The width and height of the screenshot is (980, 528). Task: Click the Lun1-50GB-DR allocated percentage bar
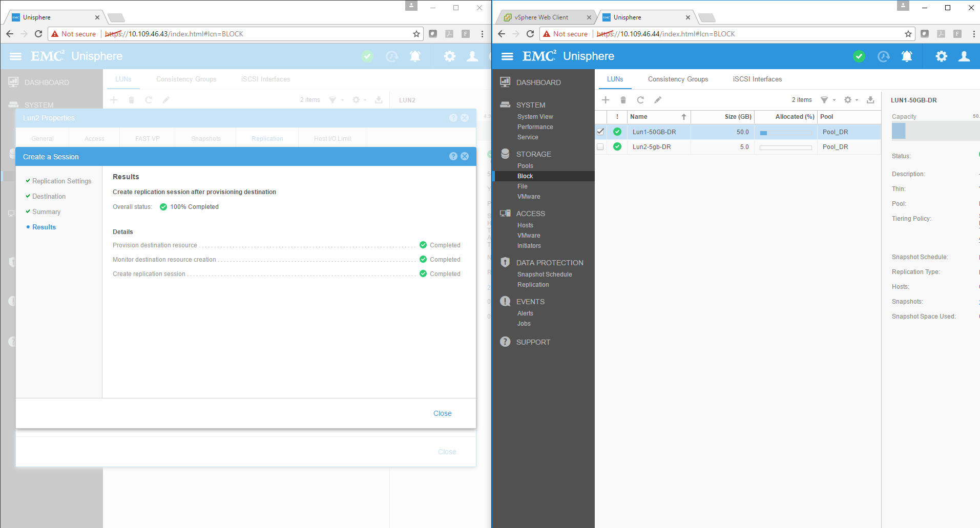(785, 133)
